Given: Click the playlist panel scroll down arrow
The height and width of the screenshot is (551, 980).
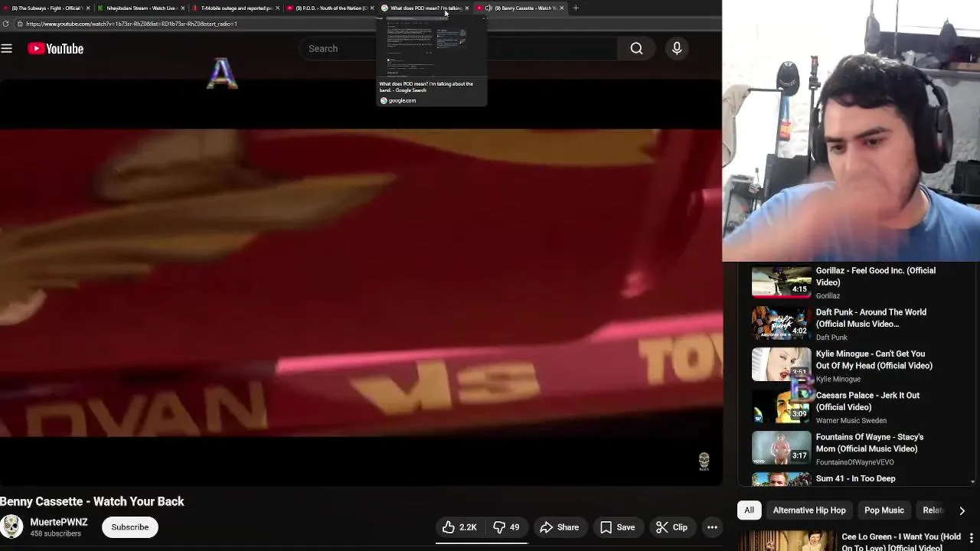Looking at the screenshot, I should [973, 482].
